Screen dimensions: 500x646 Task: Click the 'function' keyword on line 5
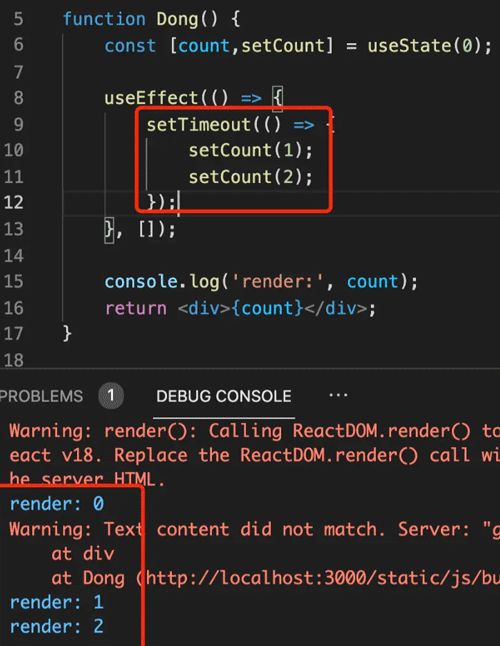[x=104, y=19]
